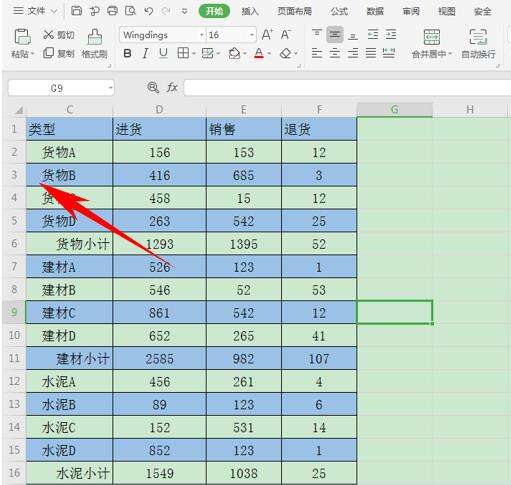511x485 pixels.
Task: Toggle italic text formatting
Action: tap(145, 53)
